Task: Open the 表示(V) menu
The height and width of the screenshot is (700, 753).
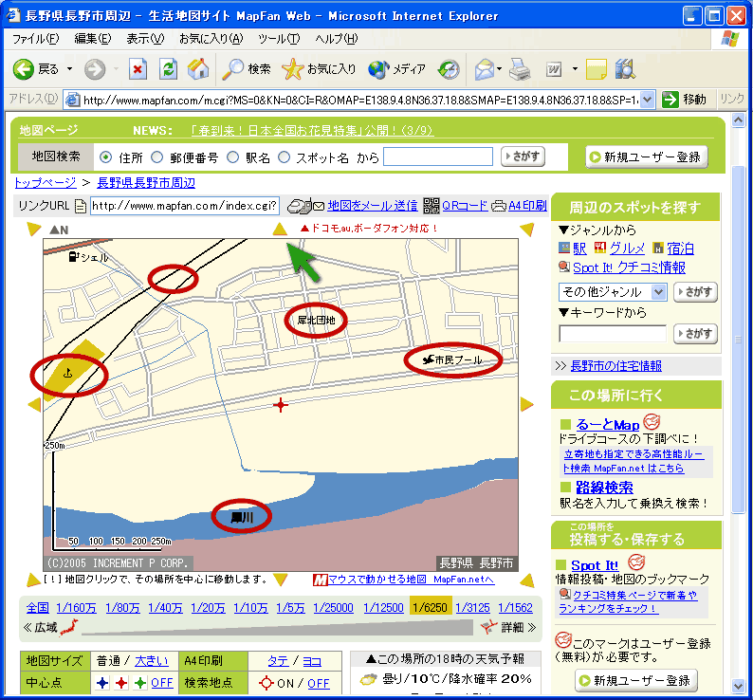Action: click(x=145, y=39)
